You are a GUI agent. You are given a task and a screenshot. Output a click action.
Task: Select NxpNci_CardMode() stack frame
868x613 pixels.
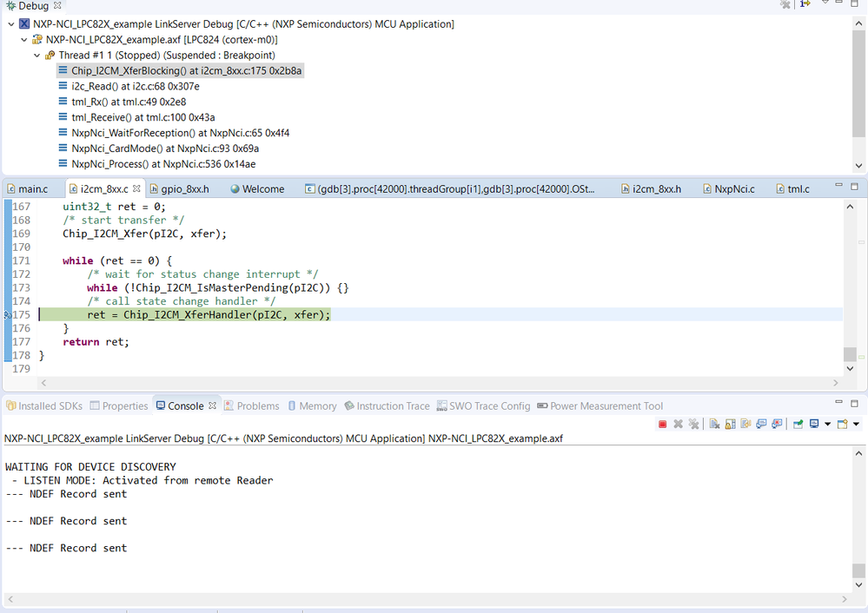pyautogui.click(x=159, y=148)
